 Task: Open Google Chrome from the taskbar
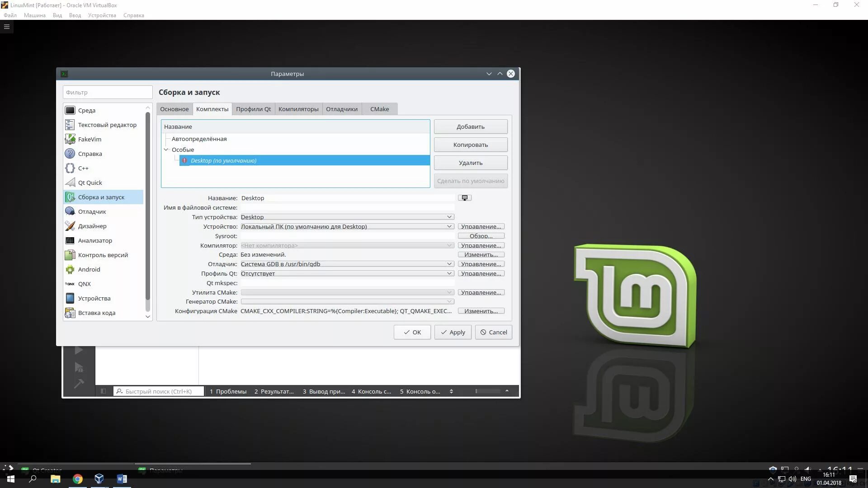pyautogui.click(x=78, y=479)
